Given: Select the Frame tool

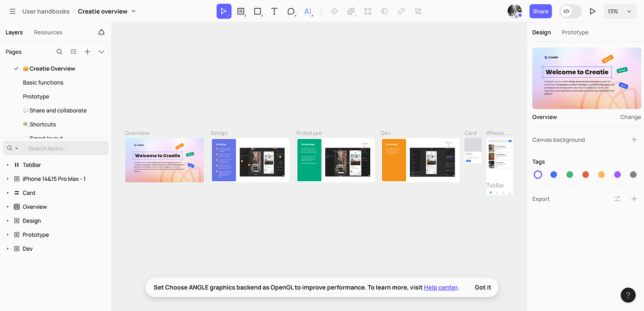Looking at the screenshot, I should coord(241,11).
